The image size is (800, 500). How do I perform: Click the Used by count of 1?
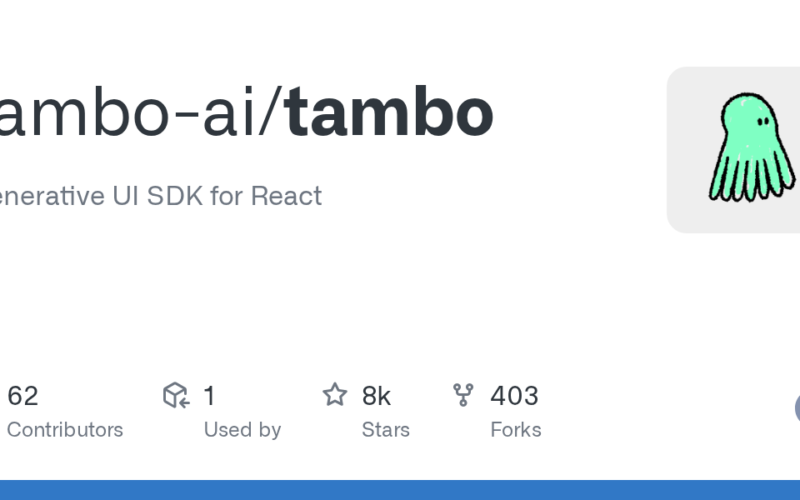coord(209,396)
